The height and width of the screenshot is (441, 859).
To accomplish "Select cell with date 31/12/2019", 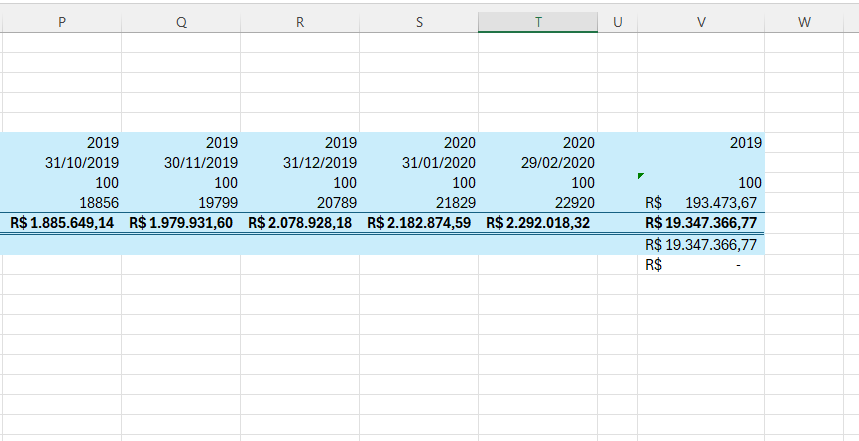I will point(300,163).
